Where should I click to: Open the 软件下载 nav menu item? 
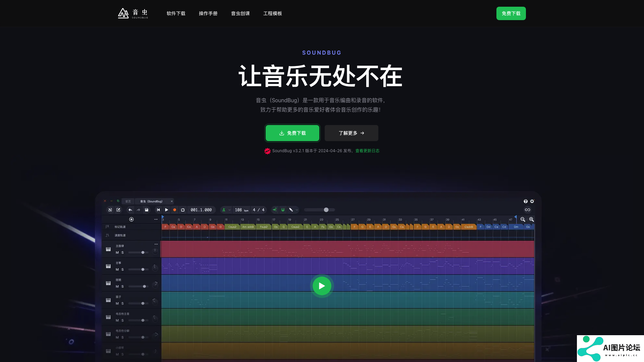click(176, 13)
